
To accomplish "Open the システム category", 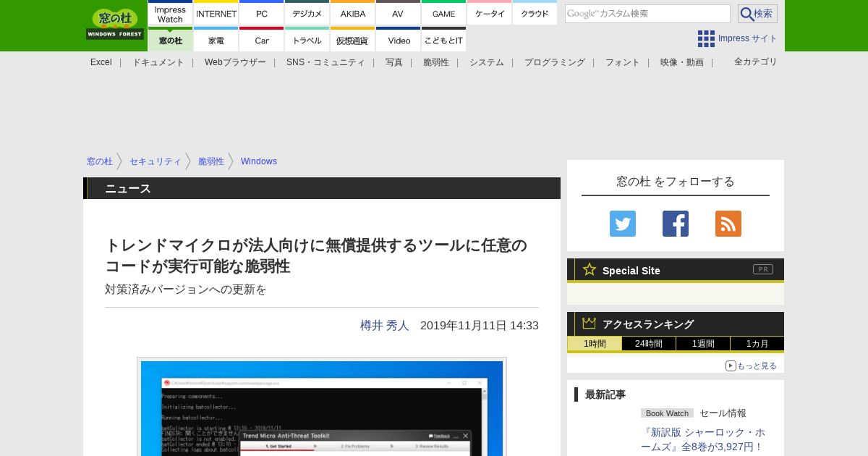I will coord(487,62).
